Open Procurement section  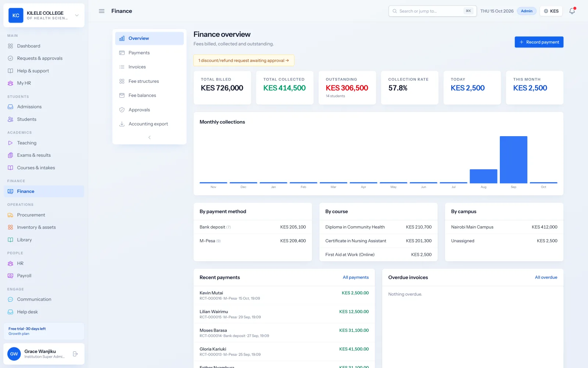(44, 215)
